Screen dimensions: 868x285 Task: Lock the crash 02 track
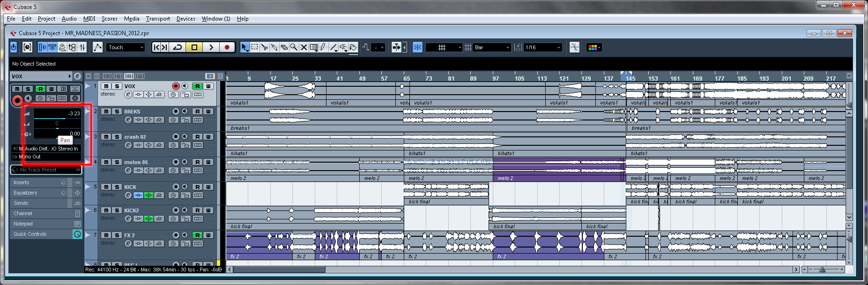[x=186, y=145]
